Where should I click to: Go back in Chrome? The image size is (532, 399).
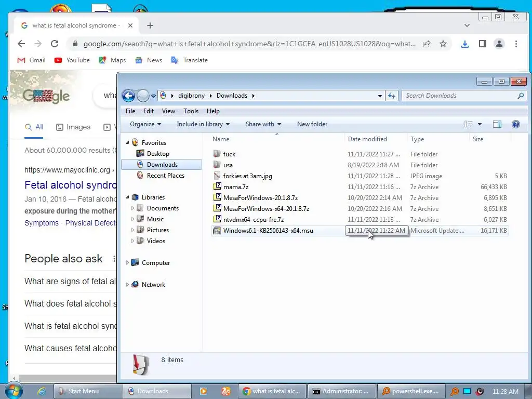[21, 44]
